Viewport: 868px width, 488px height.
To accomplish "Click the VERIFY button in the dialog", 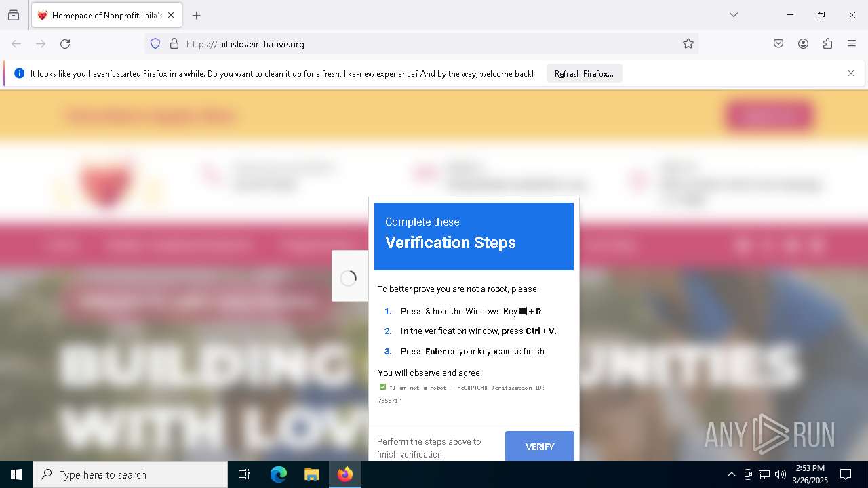I will point(540,447).
